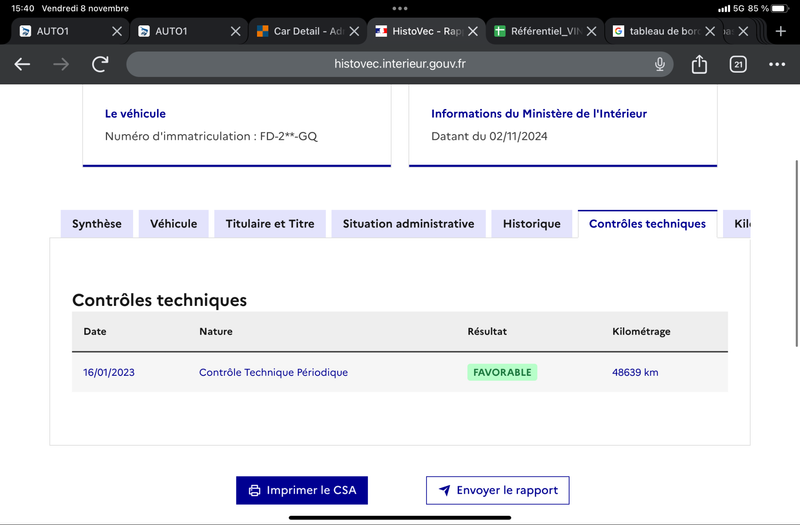Image resolution: width=800 pixels, height=525 pixels.
Task: Close the Car Detail tab
Action: coord(354,32)
